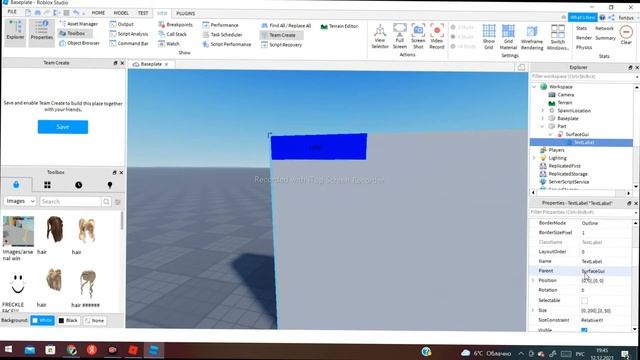Open the View Selector tool
Image resolution: width=640 pixels, height=360 pixels.
coord(380,36)
